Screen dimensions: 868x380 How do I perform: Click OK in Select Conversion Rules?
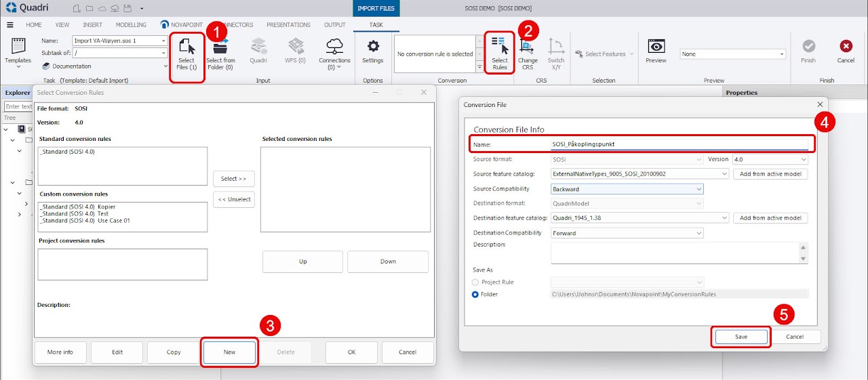(351, 352)
